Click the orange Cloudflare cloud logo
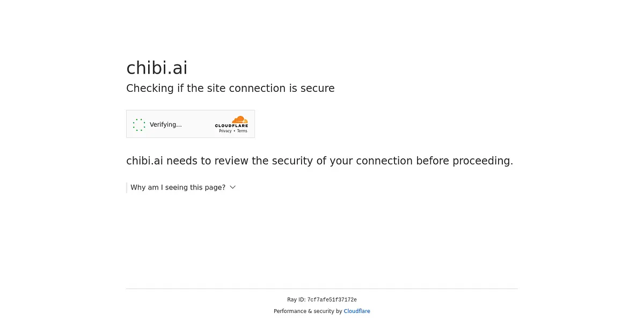Viewport: 644px width, 322px height. 239,120
